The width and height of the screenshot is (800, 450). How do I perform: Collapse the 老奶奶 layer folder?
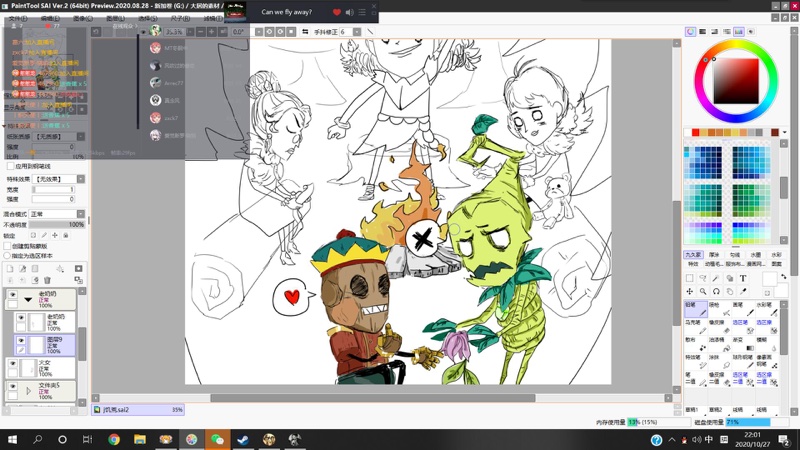click(x=28, y=297)
